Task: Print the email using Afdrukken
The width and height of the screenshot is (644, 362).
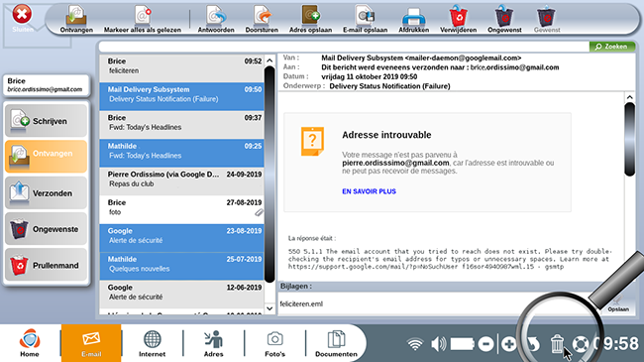Action: tap(413, 19)
